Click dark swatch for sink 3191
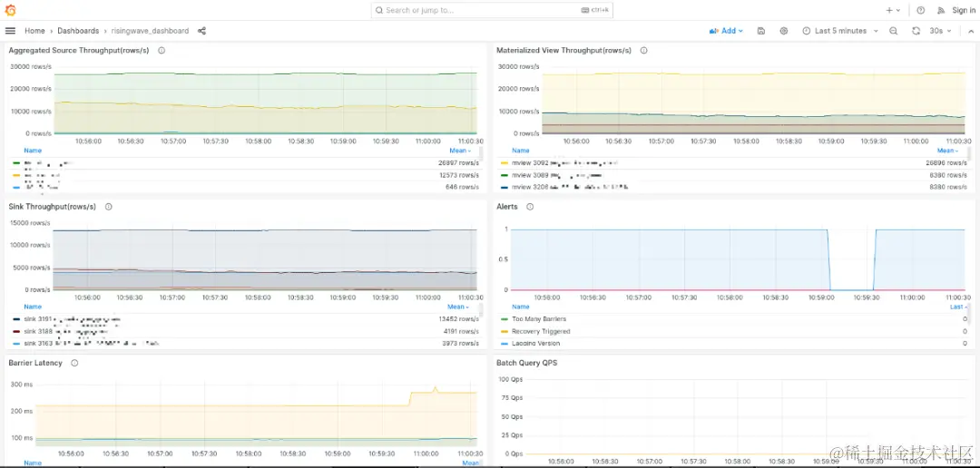This screenshot has width=980, height=468. [x=16, y=318]
